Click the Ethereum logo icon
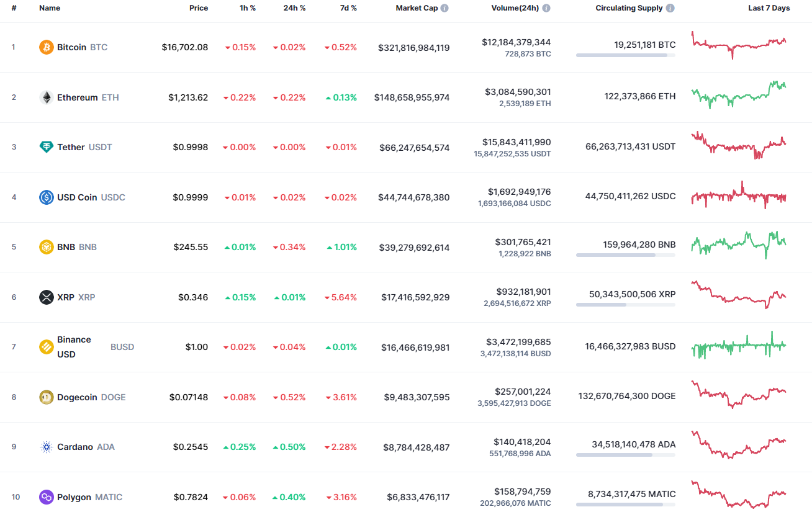Viewport: 812px width, 512px height. pos(47,97)
